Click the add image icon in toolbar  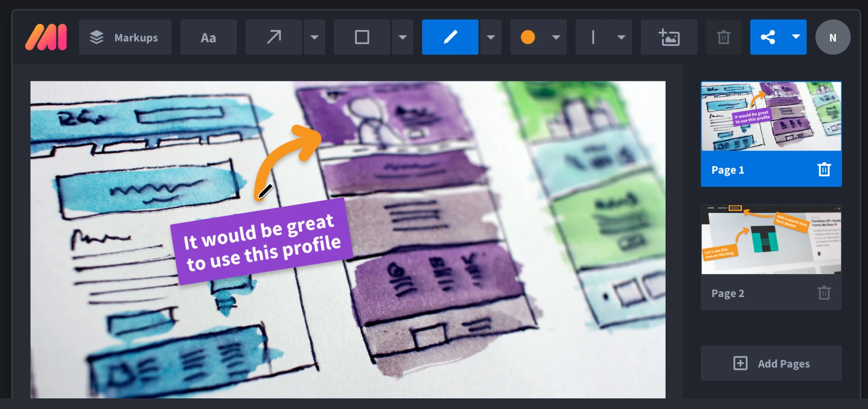(x=669, y=37)
